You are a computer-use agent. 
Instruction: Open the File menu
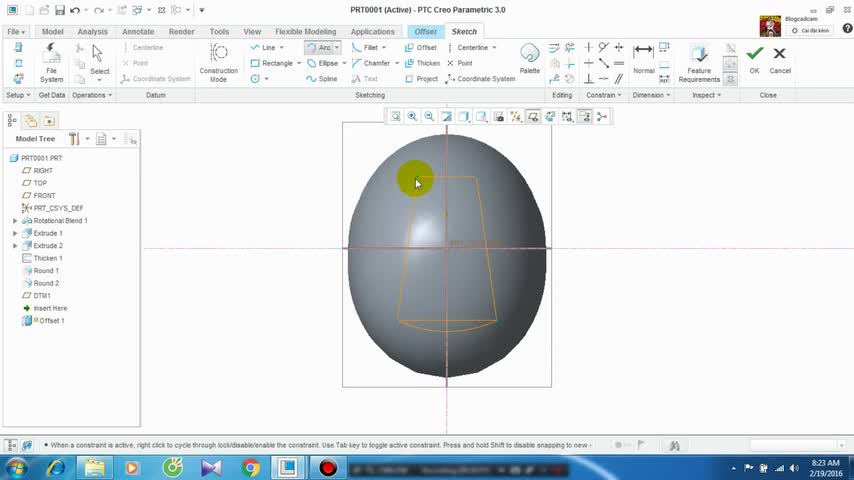16,32
